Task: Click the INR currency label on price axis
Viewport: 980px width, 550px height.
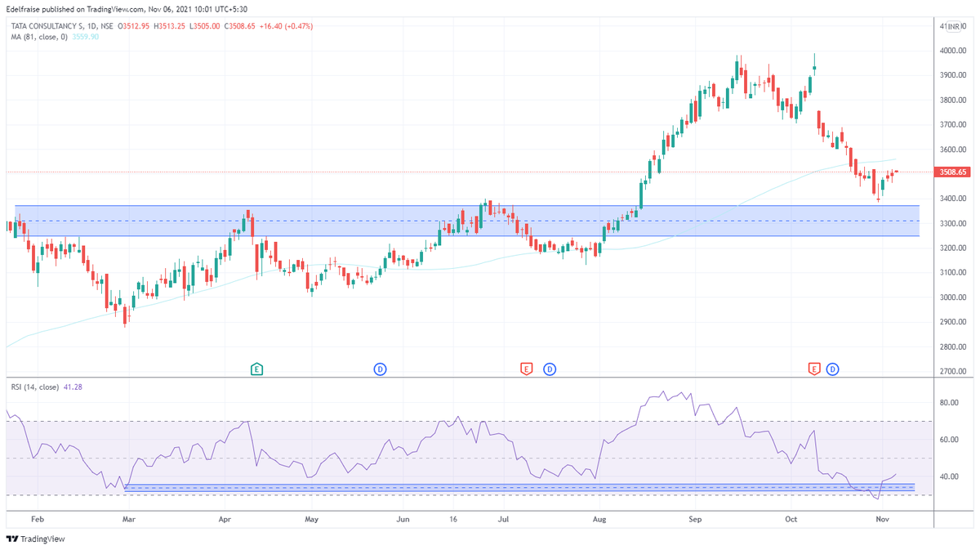Action: point(952,27)
